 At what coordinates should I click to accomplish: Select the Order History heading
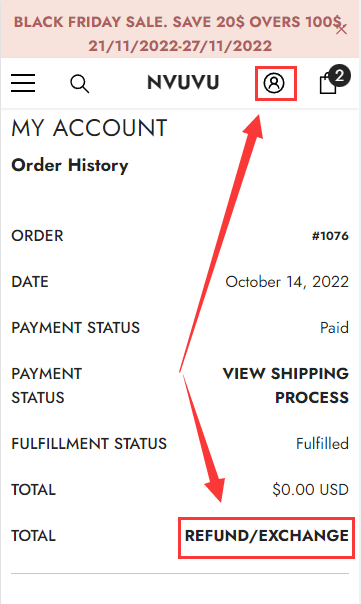70,166
